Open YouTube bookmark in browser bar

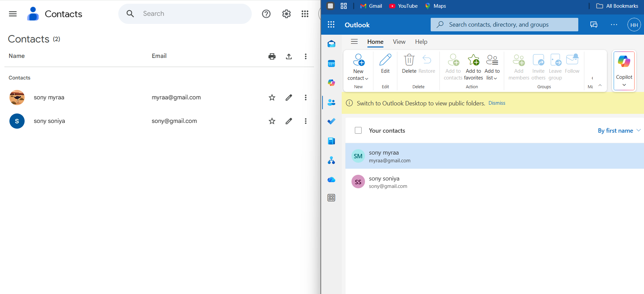(403, 6)
